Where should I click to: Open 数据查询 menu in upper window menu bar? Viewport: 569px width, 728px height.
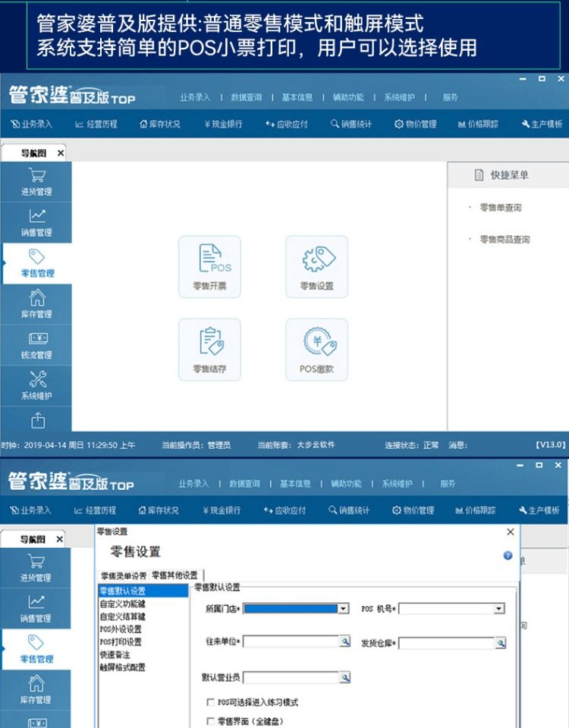point(247,98)
